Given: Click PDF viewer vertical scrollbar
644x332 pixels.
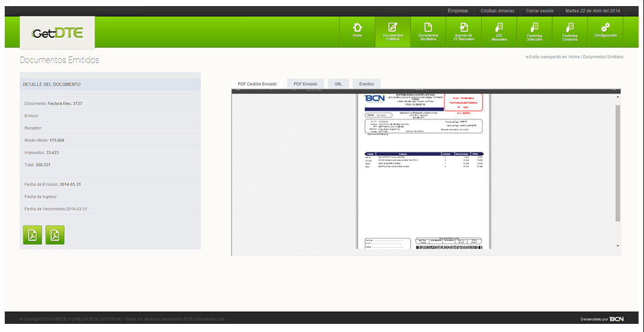Looking at the screenshot, I should point(617,162).
